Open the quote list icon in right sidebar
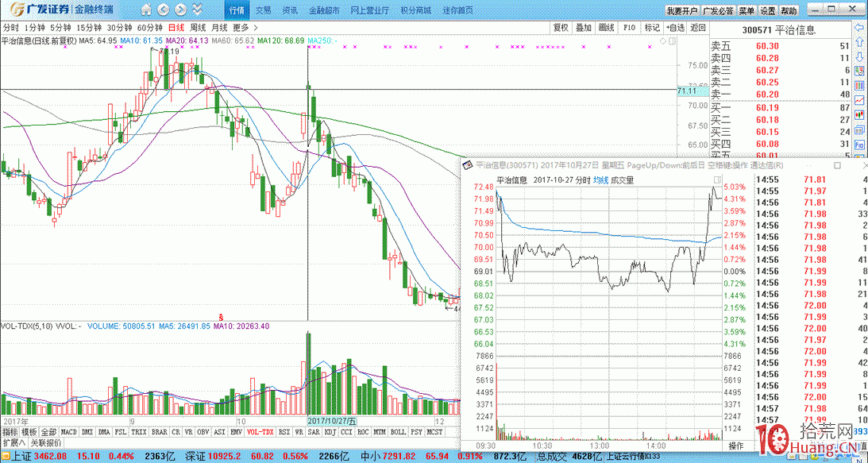Screen dimensions: 868x463 click(860, 71)
